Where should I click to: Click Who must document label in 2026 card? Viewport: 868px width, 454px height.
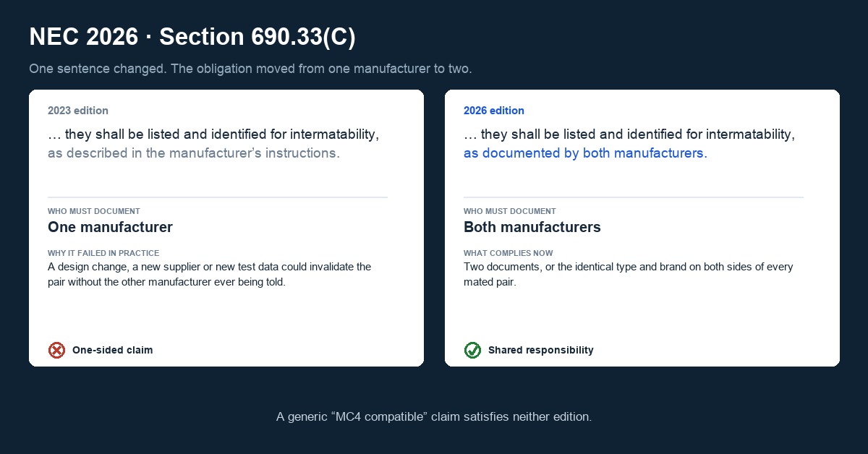(510, 211)
